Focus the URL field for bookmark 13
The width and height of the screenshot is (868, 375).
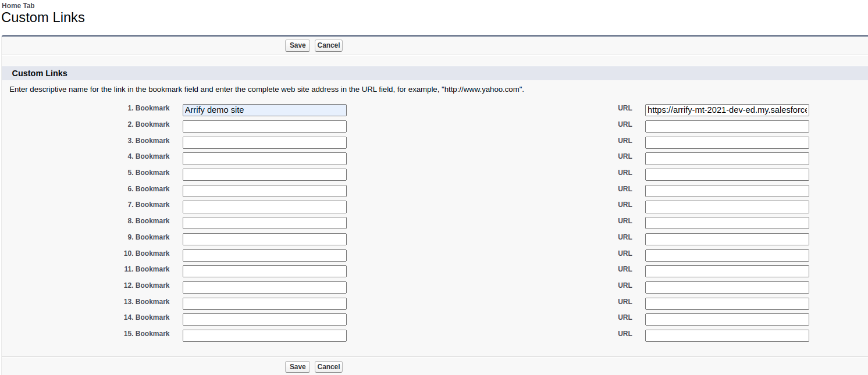tap(727, 303)
